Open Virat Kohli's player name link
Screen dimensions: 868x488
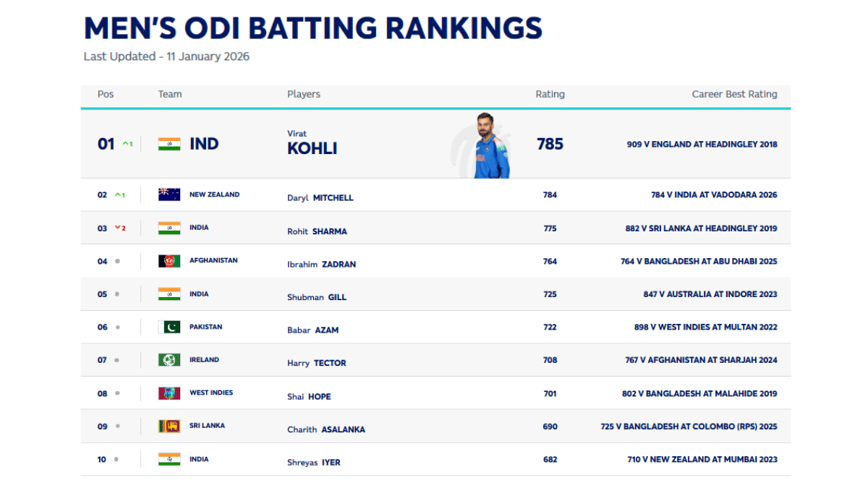click(312, 144)
